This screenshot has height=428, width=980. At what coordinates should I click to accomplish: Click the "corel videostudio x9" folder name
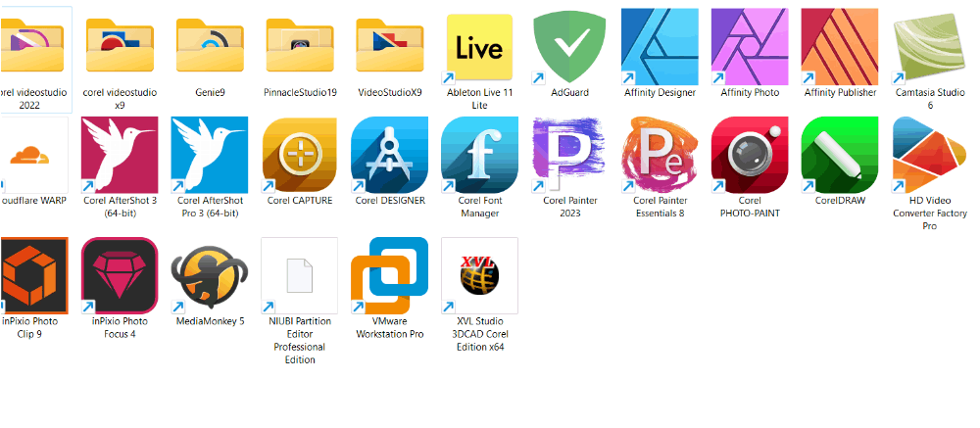(120, 99)
